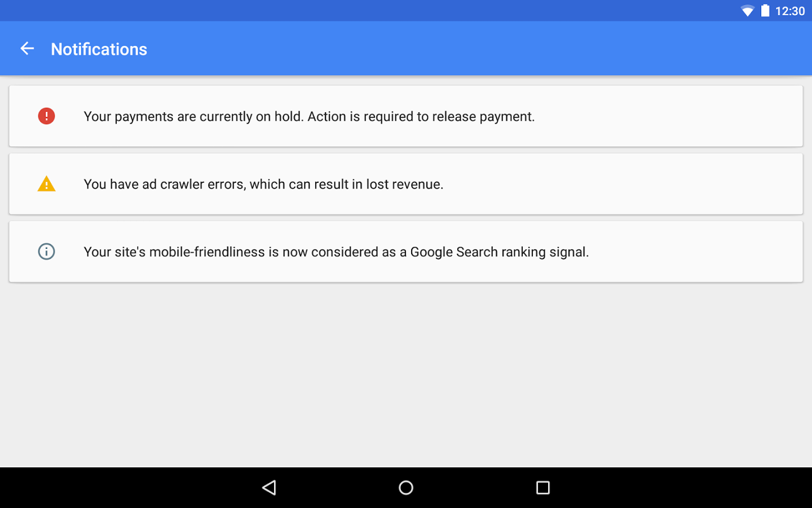The width and height of the screenshot is (812, 508).
Task: Tap the Android home circle button
Action: pyautogui.click(x=406, y=488)
